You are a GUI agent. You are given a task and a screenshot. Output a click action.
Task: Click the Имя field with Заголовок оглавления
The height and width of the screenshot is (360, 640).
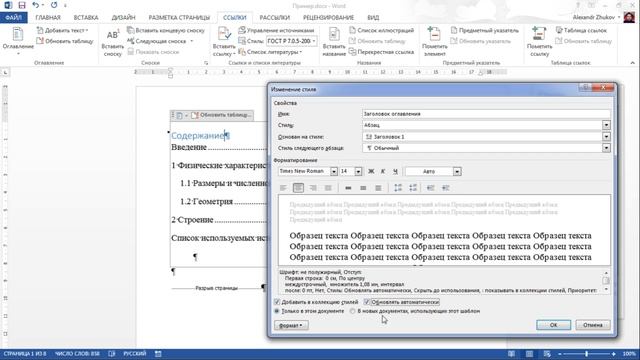(486, 114)
